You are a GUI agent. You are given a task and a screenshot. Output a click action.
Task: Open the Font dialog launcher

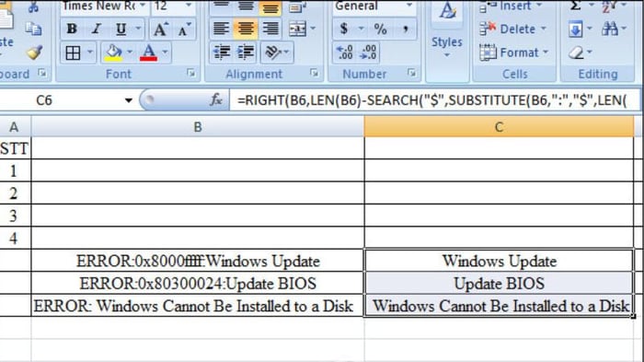[x=191, y=73]
